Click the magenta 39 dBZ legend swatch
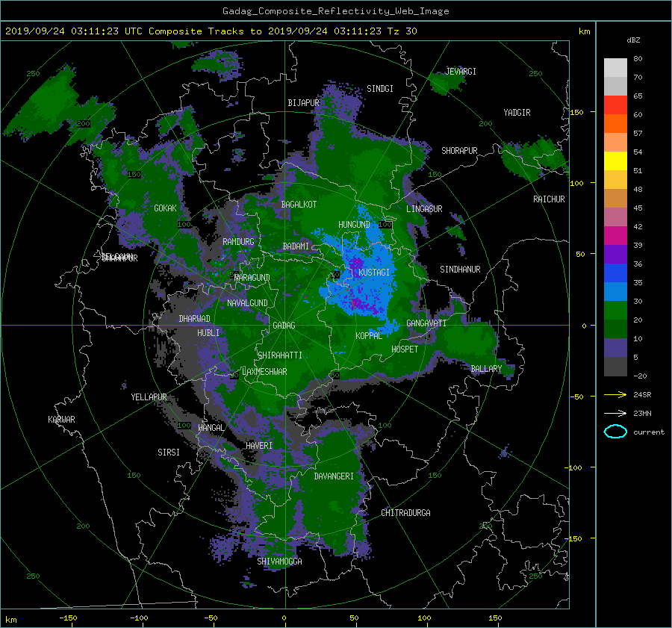This screenshot has height=628, width=672. pos(615,235)
